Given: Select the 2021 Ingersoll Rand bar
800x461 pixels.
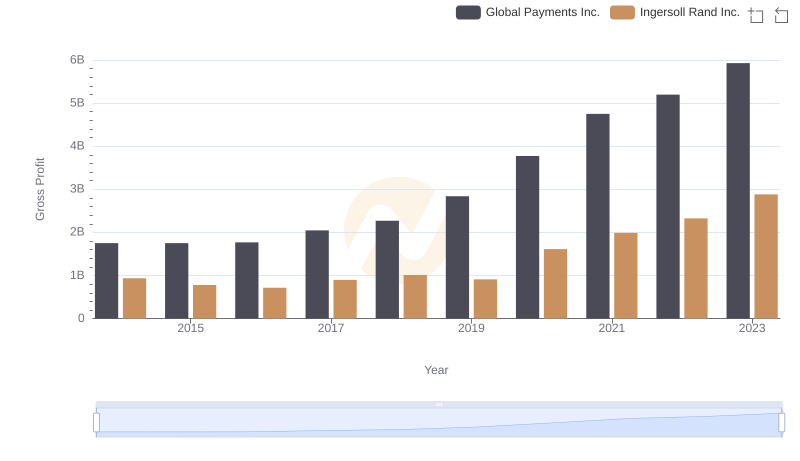Looking at the screenshot, I should (626, 276).
